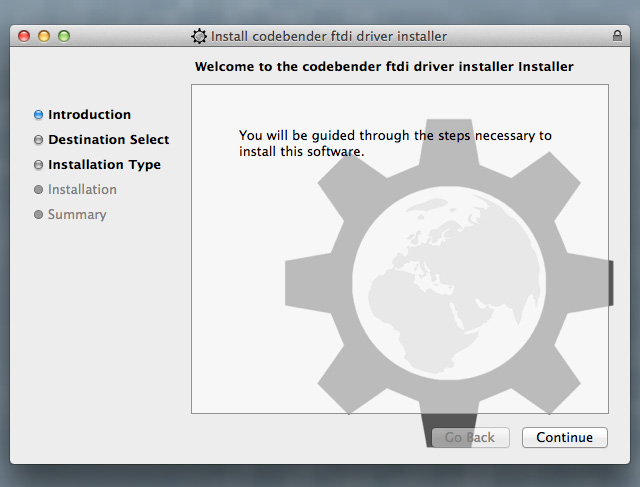Click the "You will be guided" message text
Image resolution: width=640 pixels, height=487 pixels.
tap(395, 143)
